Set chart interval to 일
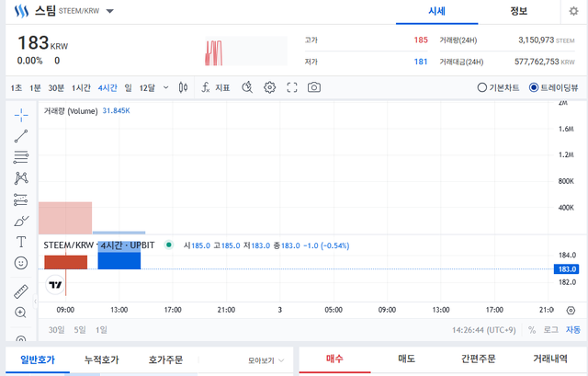 129,88
